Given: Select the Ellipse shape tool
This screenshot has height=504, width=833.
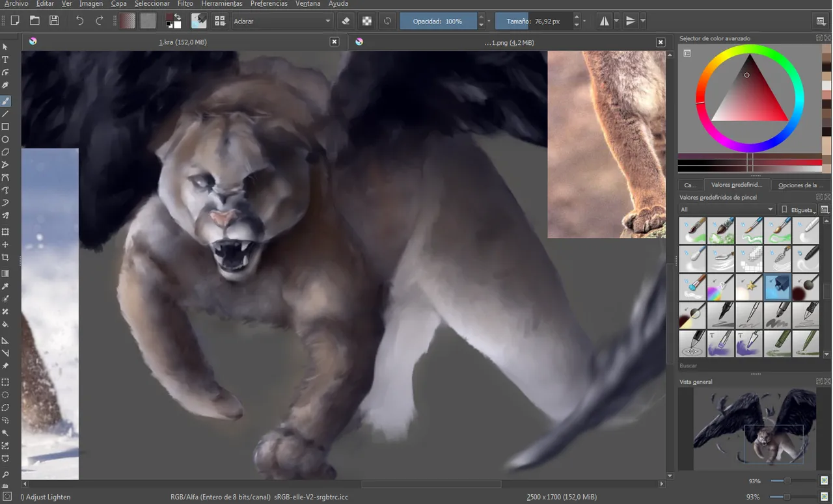Looking at the screenshot, I should (5, 139).
